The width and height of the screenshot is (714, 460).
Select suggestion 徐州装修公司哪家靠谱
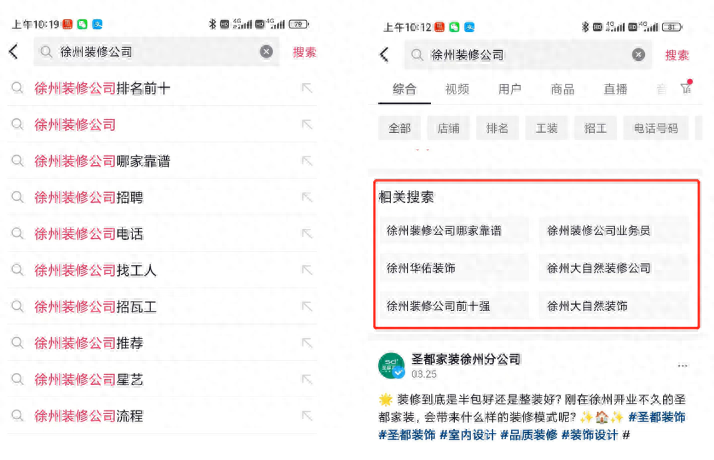pos(102,161)
